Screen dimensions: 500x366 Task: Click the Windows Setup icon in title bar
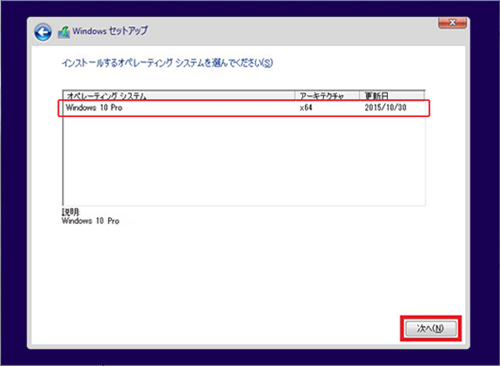pos(64,32)
